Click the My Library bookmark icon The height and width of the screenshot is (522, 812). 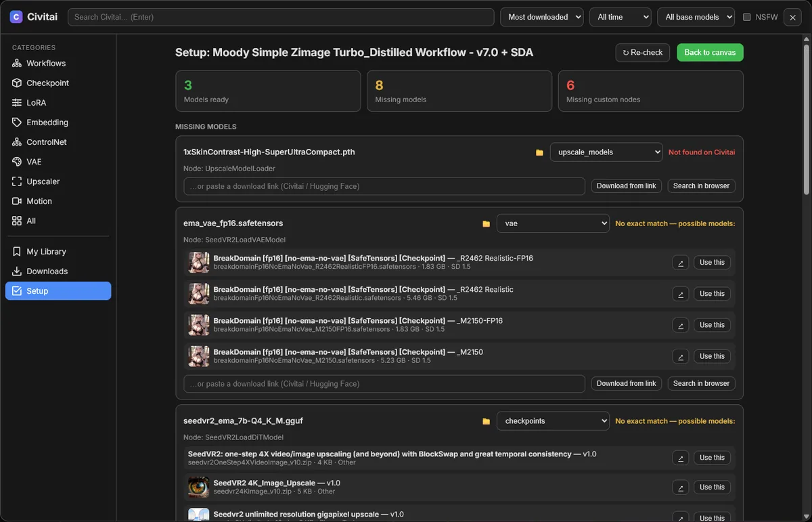(x=17, y=251)
